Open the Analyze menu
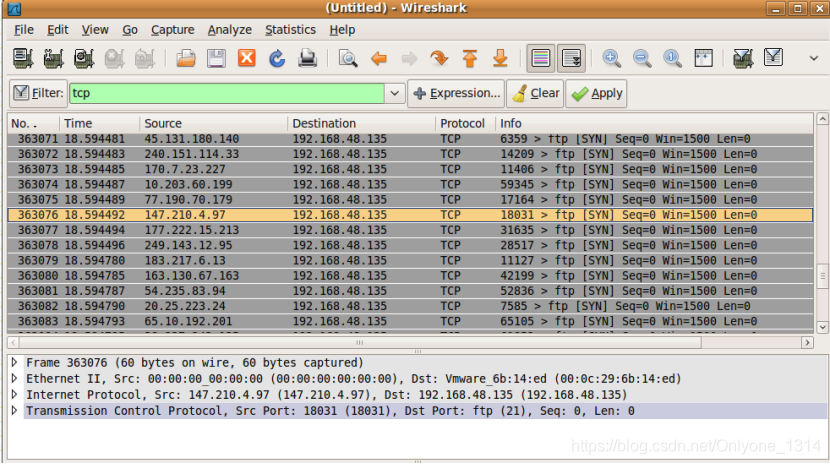Image resolution: width=830 pixels, height=464 pixels. 229,30
